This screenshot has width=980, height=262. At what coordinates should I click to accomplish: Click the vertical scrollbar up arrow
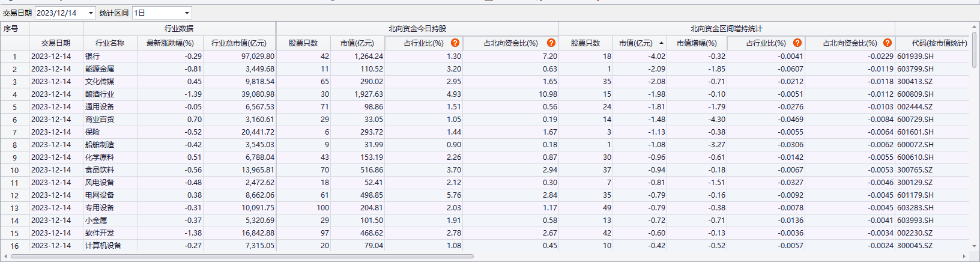point(974,26)
